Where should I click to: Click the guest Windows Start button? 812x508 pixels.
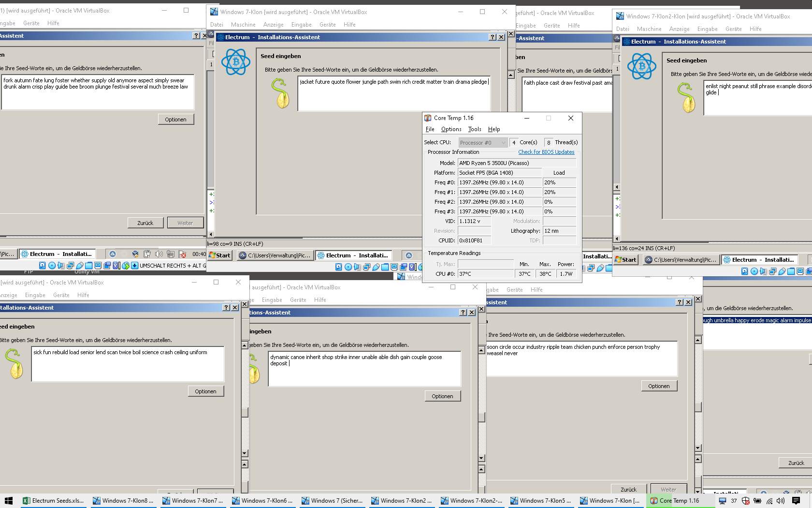pos(219,255)
